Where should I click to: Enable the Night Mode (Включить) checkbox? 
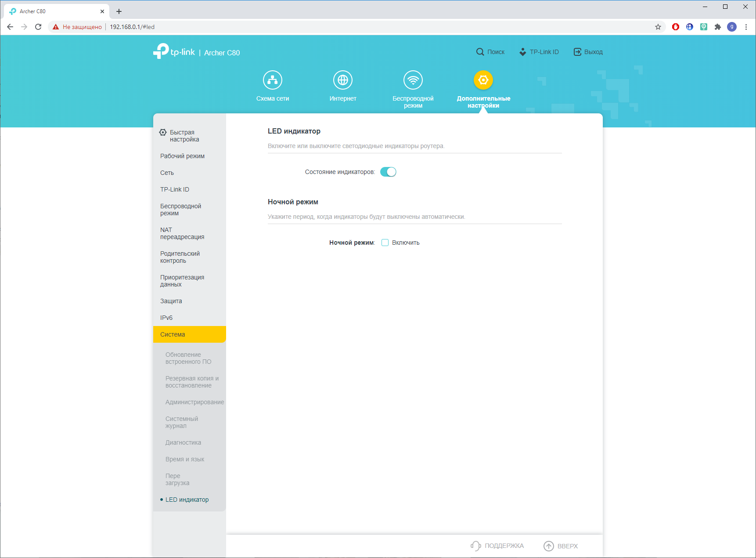(385, 243)
